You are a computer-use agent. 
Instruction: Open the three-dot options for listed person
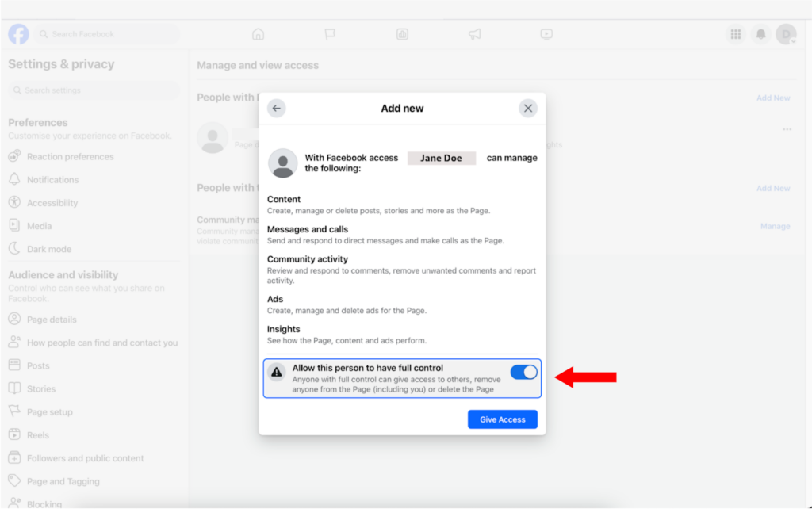click(x=787, y=129)
